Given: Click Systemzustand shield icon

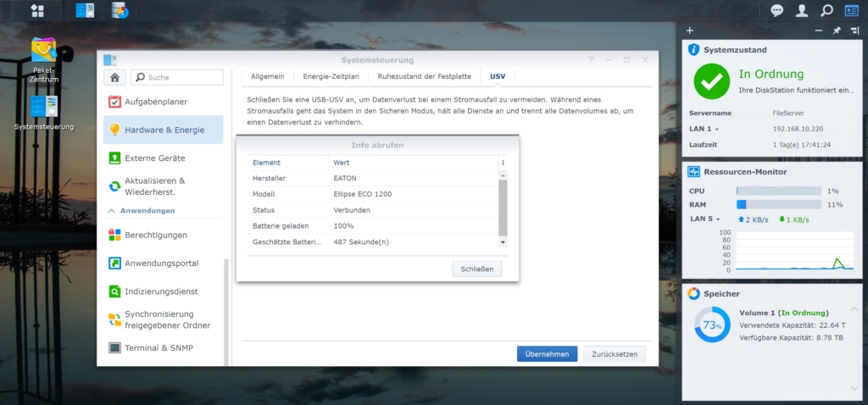Looking at the screenshot, I should pyautogui.click(x=693, y=50).
